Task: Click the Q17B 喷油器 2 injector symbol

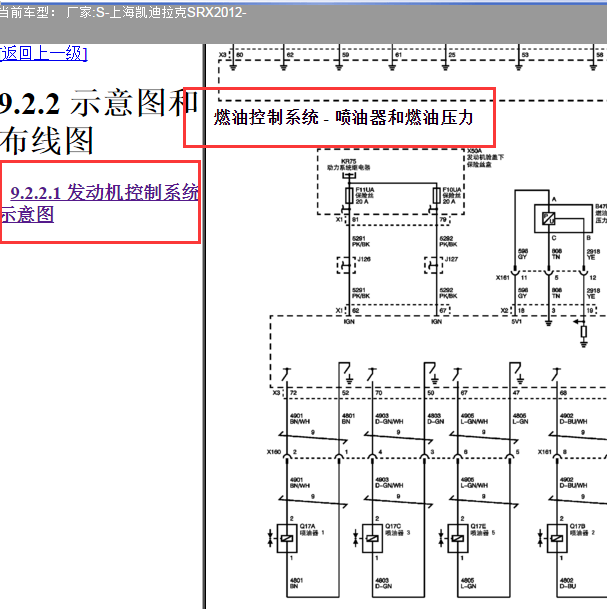Action: (x=557, y=538)
